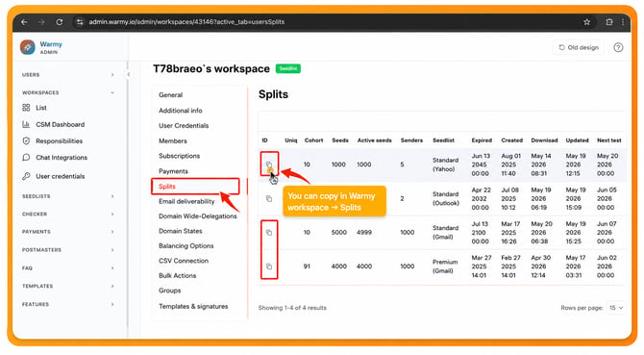Open the CSM Dashboard link

click(x=60, y=124)
